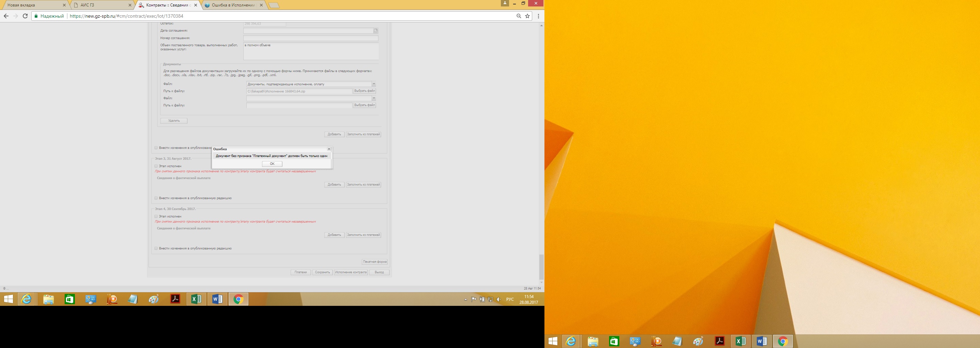Click the browser reload page icon

(25, 16)
